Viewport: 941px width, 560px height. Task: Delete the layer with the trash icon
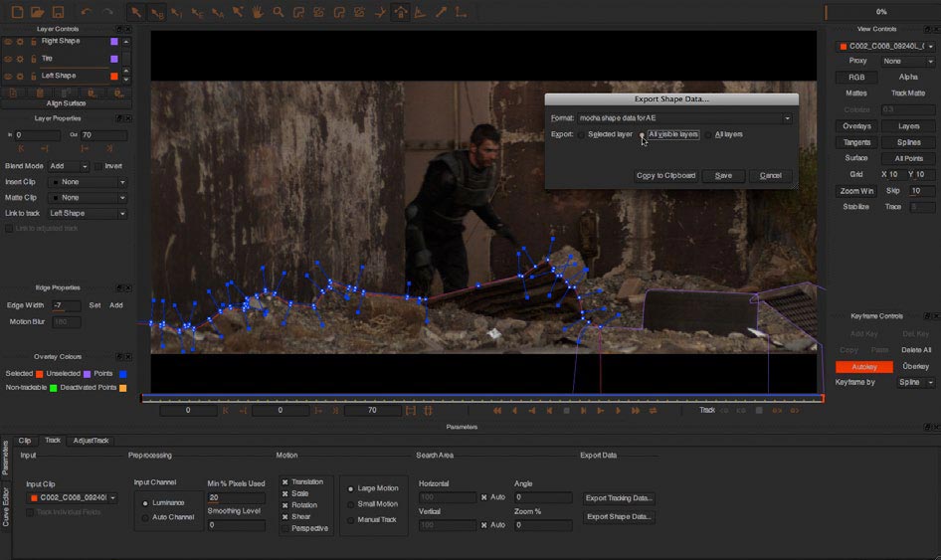click(40, 93)
